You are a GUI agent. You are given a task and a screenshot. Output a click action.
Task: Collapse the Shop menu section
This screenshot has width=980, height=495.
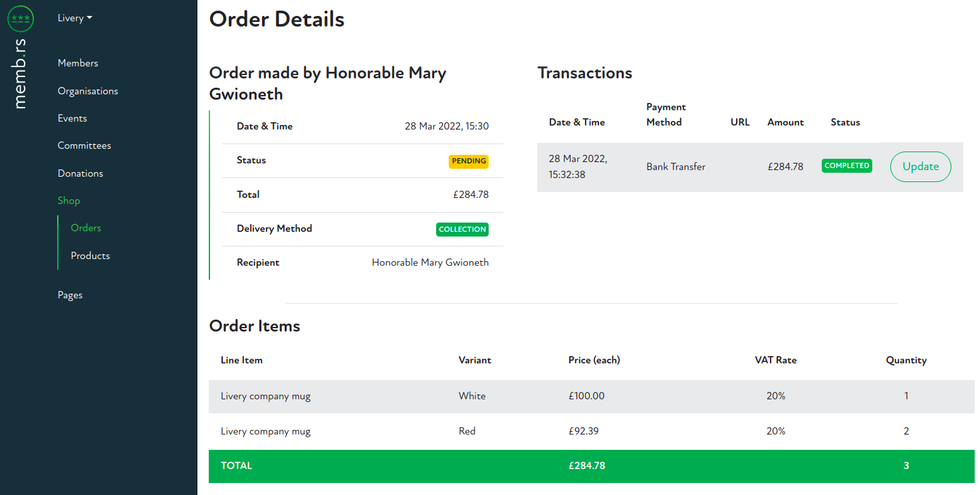coord(69,201)
